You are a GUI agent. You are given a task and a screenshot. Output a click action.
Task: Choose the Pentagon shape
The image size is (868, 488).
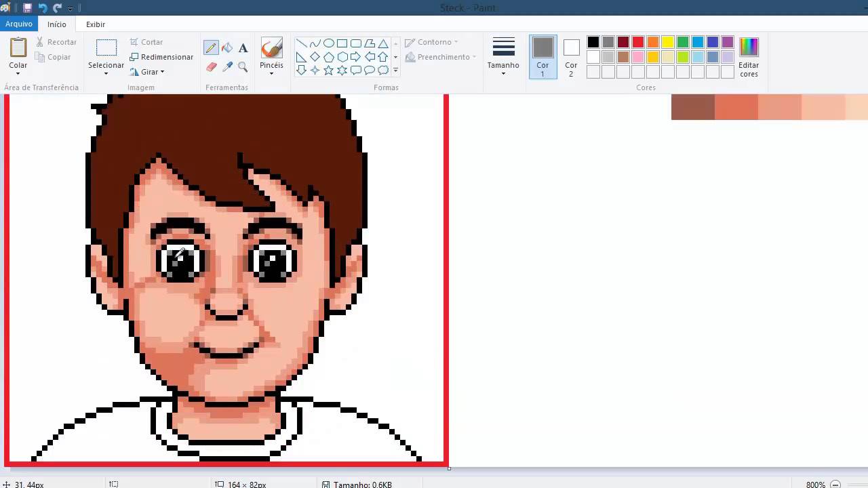point(329,57)
